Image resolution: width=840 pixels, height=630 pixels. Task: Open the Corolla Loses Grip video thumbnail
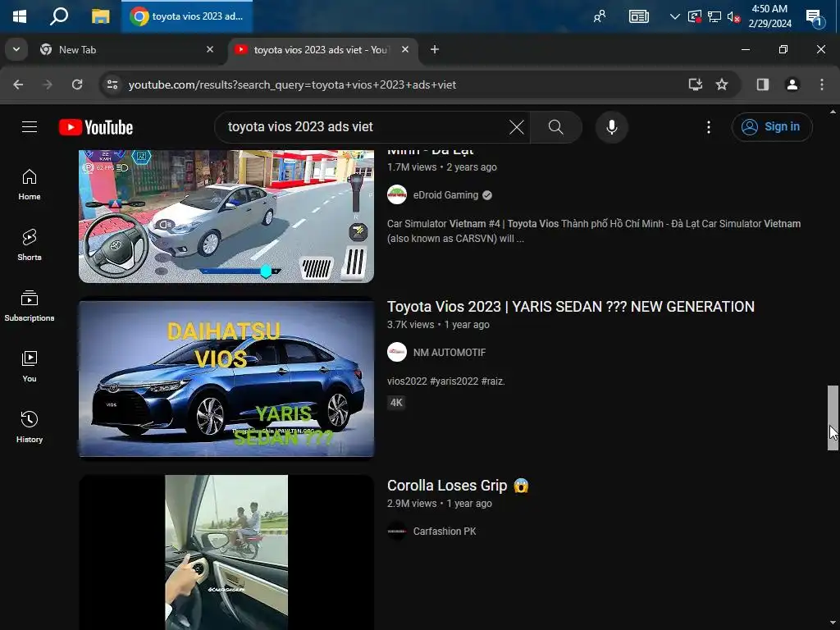[226, 552]
